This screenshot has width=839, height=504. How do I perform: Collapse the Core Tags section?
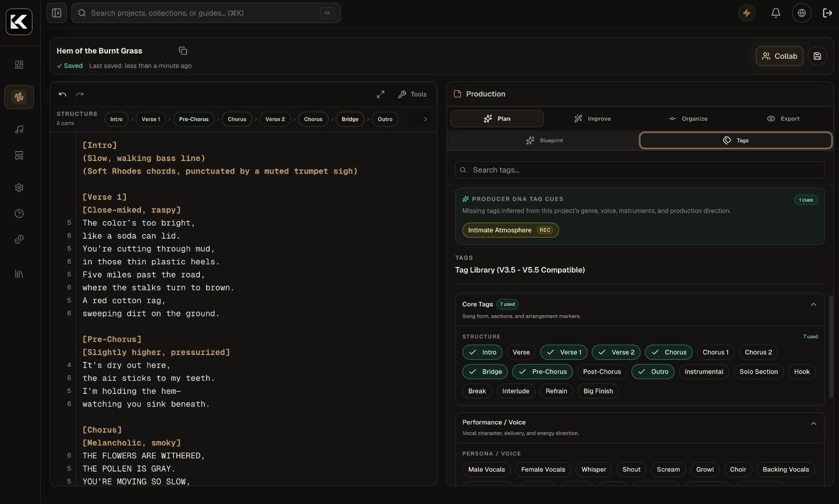pyautogui.click(x=813, y=304)
